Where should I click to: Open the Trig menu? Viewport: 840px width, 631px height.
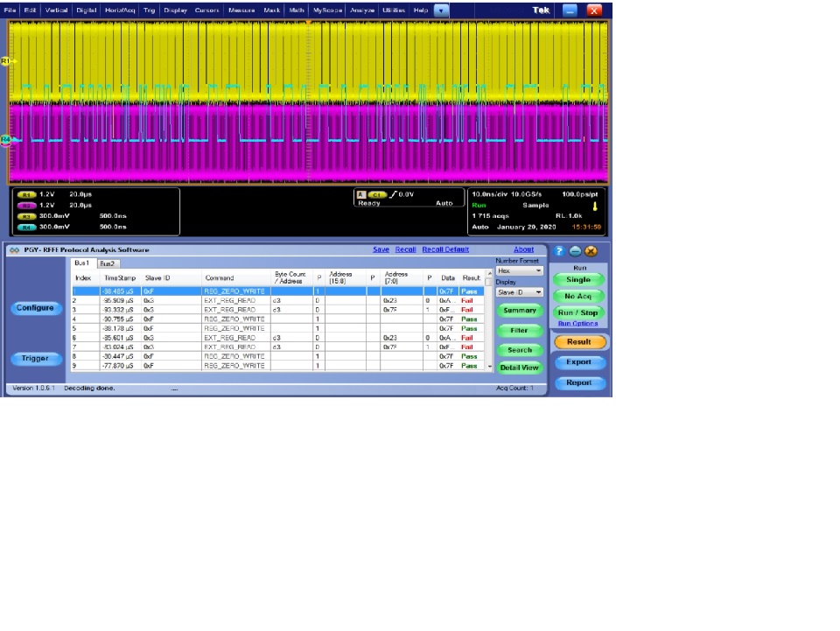[149, 11]
